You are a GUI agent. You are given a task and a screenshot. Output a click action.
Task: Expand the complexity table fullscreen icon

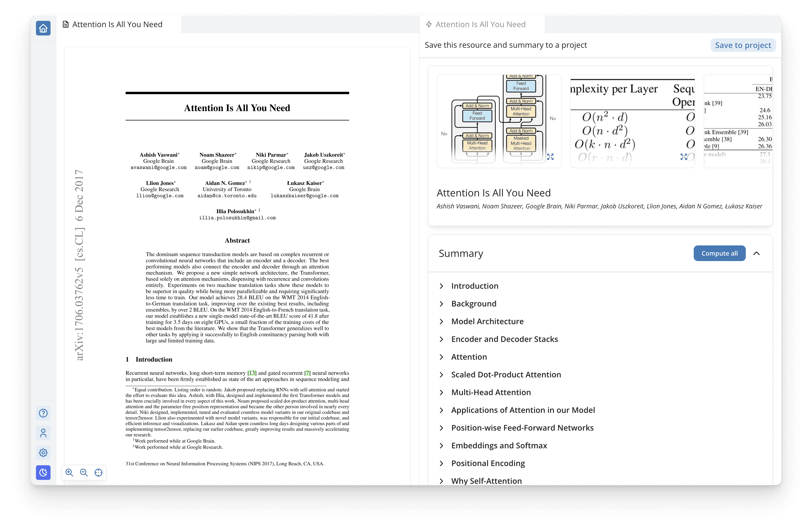pos(684,157)
